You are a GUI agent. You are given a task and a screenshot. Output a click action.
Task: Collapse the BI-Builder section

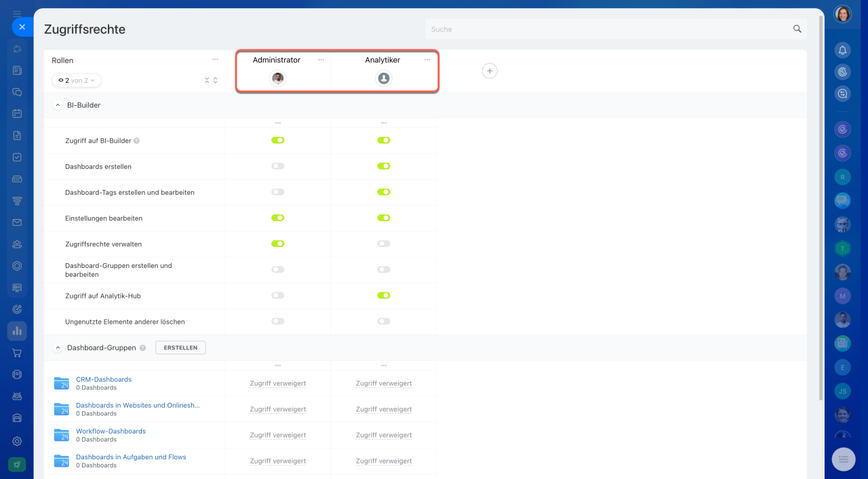click(58, 105)
